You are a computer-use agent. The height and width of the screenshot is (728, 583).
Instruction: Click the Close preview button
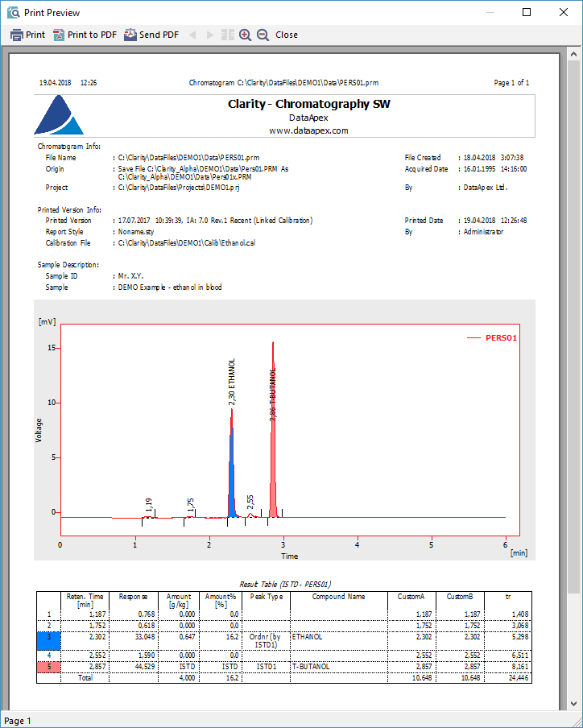tap(287, 35)
